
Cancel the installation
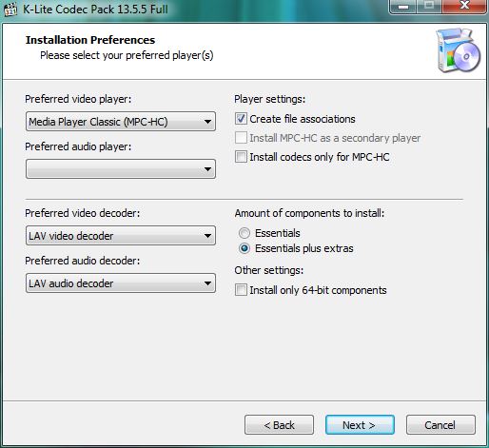tap(440, 425)
